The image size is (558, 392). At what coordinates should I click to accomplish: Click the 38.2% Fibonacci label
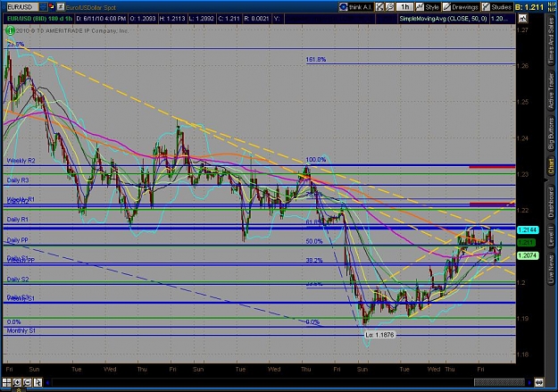point(314,260)
